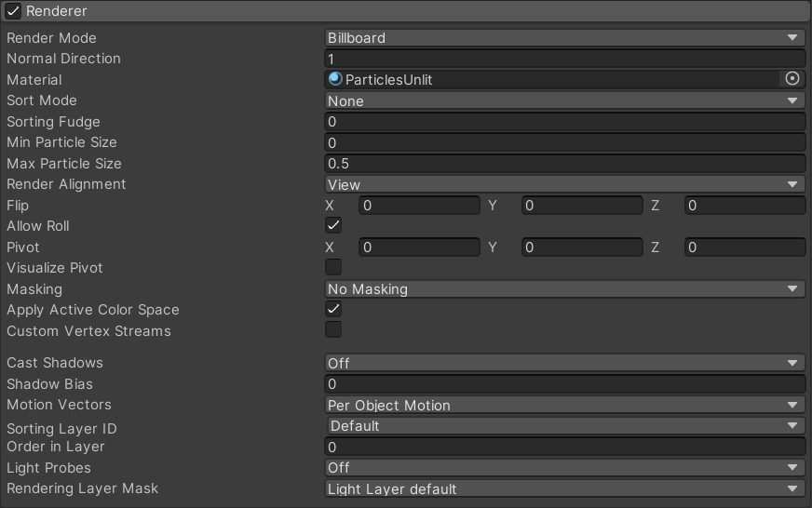Click the Pivot X value field

coord(419,247)
